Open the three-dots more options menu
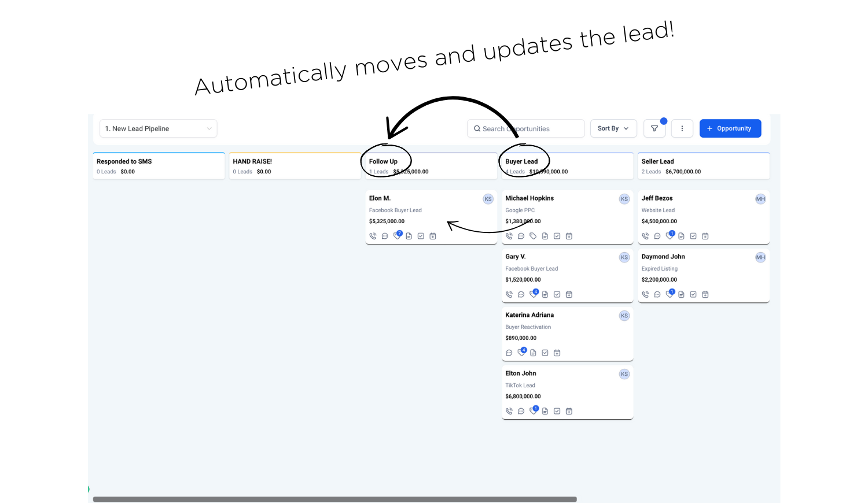This screenshot has width=868, height=503. pos(682,128)
